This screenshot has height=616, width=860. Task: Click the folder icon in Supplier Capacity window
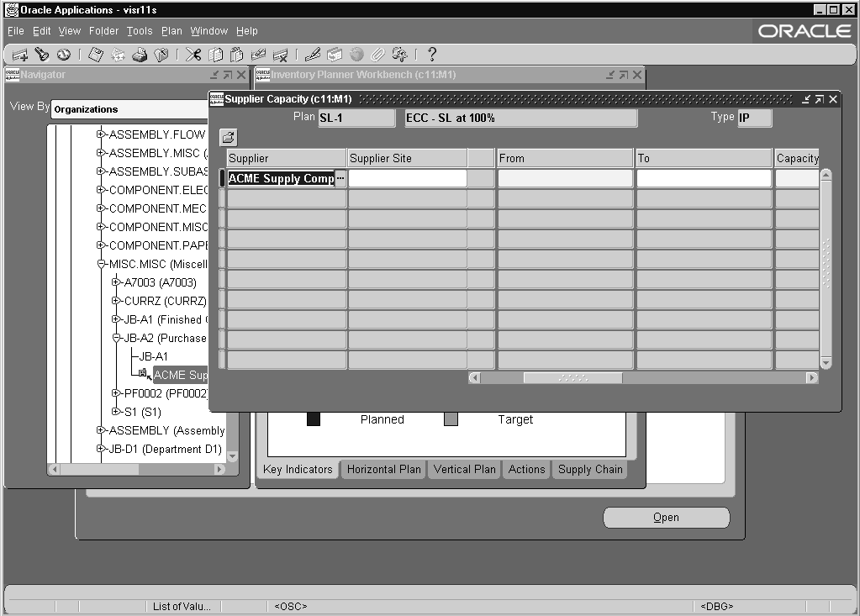[x=228, y=137]
